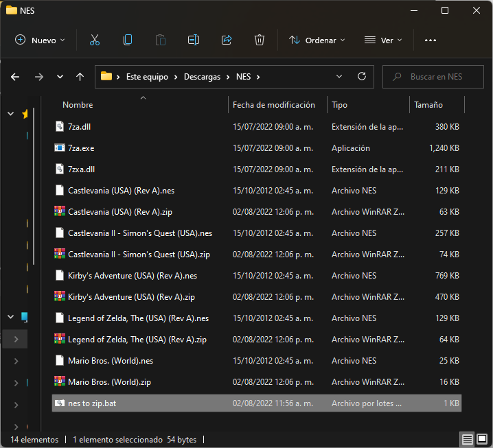Click the navigation pane scrollbar
Screen dimensions: 493x448
point(34,186)
